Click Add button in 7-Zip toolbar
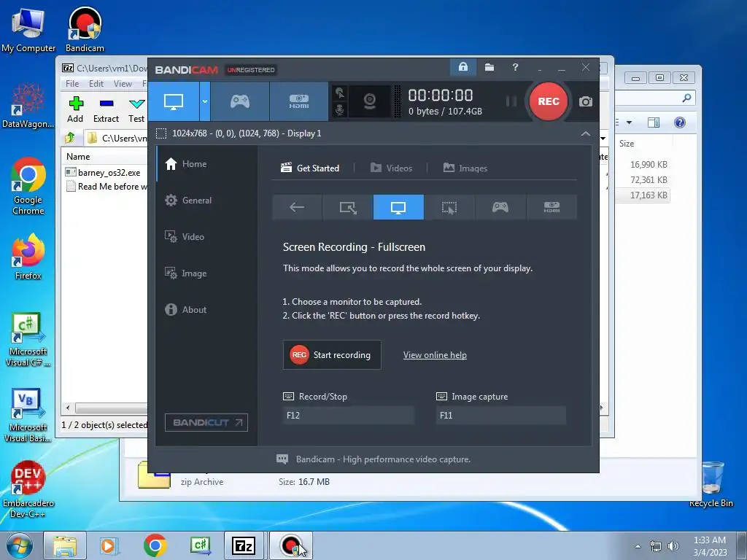 pyautogui.click(x=75, y=109)
